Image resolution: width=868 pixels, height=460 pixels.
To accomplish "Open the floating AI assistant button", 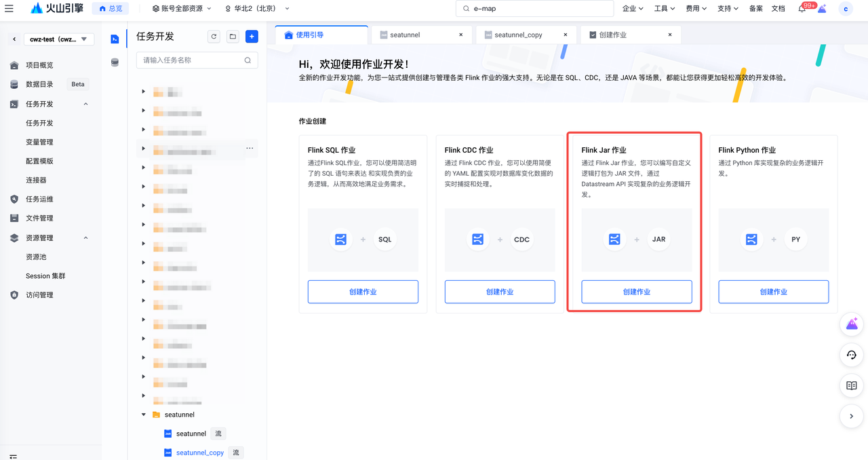I will 852,324.
